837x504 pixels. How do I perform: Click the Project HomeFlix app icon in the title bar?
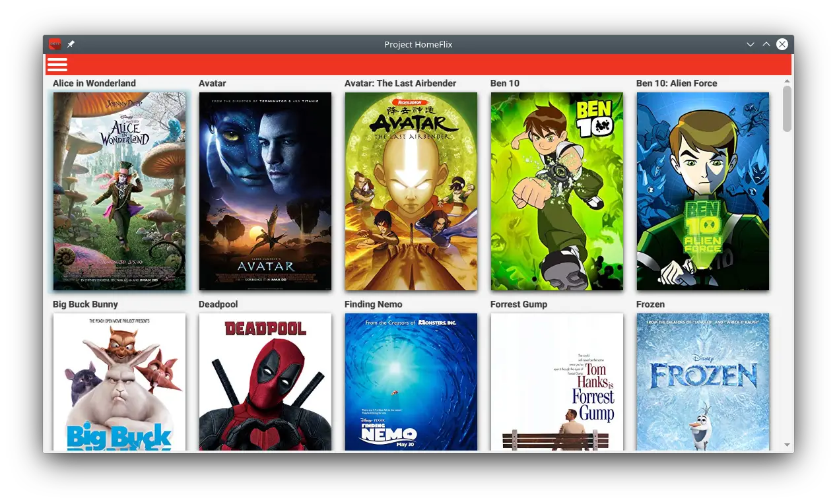click(55, 44)
